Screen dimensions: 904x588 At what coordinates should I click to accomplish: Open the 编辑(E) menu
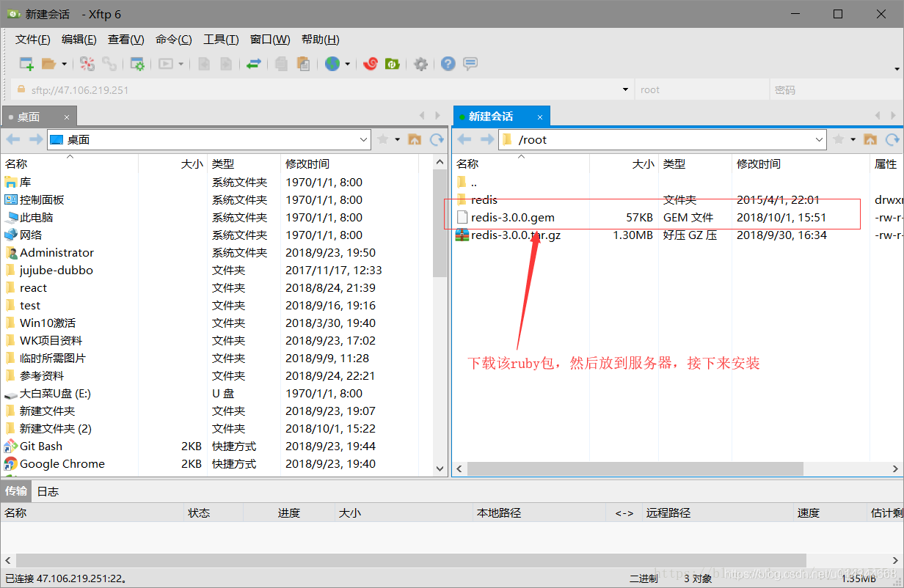pos(79,40)
